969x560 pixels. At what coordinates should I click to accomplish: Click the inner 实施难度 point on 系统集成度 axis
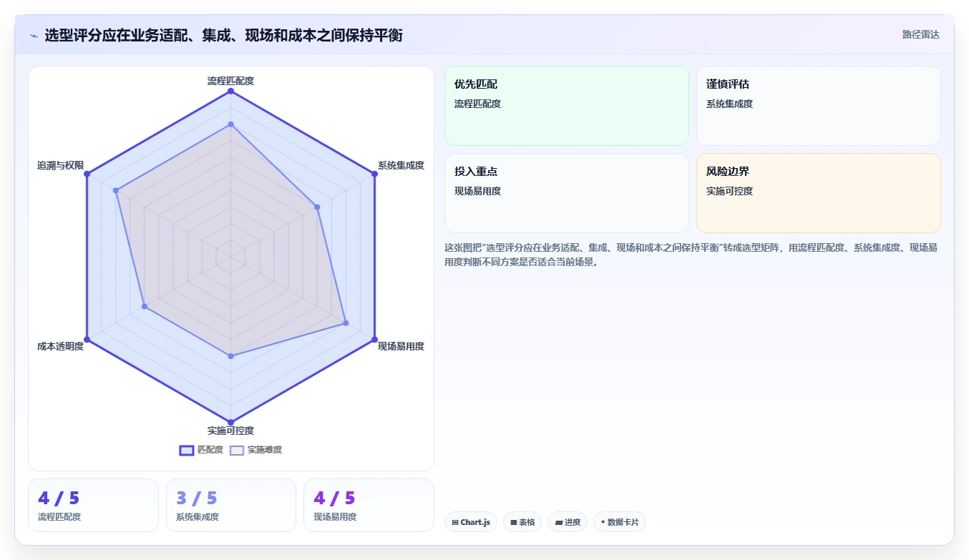[x=317, y=207]
